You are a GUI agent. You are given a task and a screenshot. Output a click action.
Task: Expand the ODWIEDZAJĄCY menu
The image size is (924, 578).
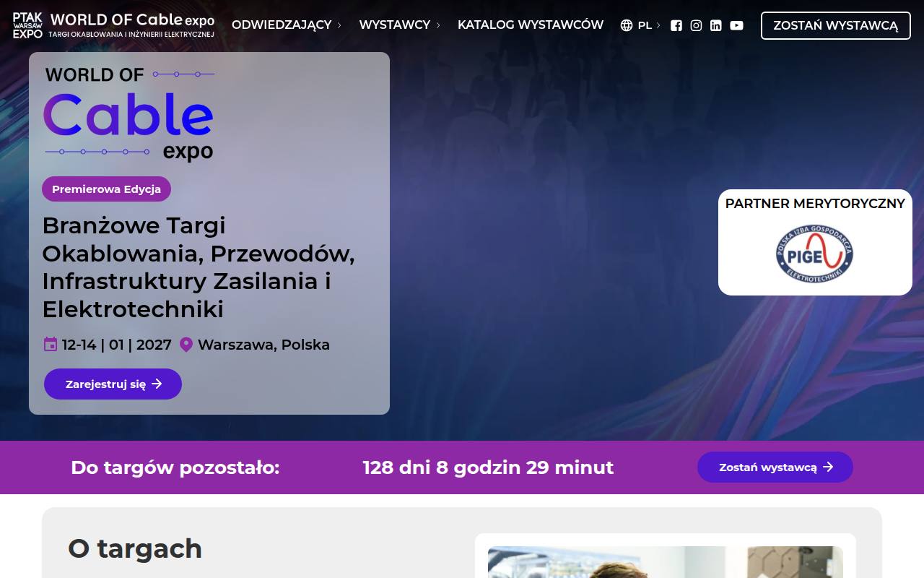[x=286, y=25]
